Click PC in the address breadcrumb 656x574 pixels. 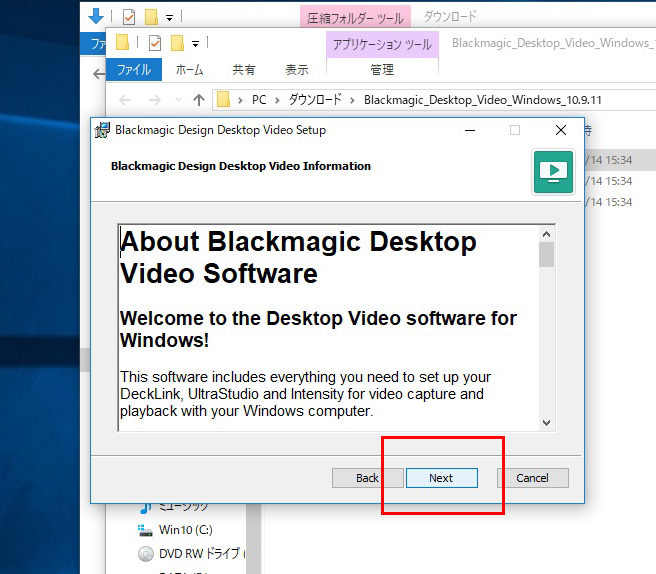pos(259,100)
